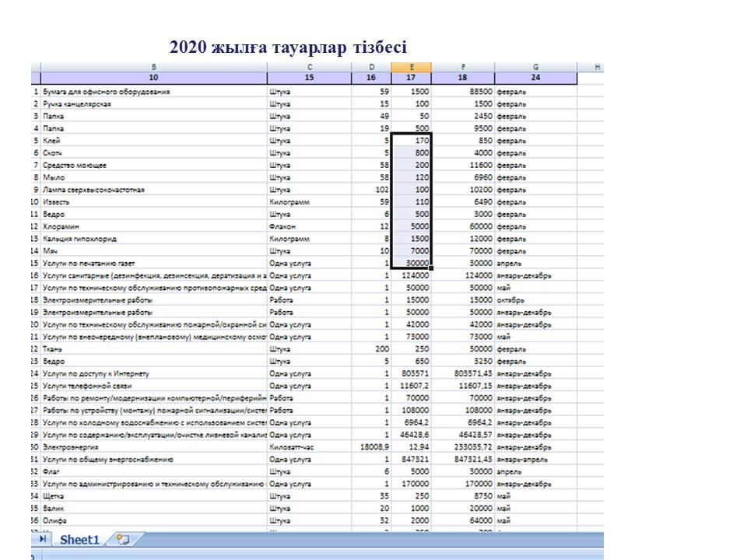Select price cell 170 in the Клей row
The image size is (747, 560).
tap(411, 141)
